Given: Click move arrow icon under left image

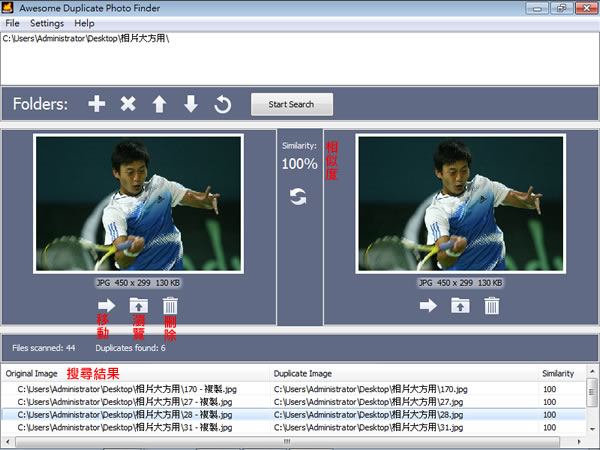Looking at the screenshot, I should point(106,306).
